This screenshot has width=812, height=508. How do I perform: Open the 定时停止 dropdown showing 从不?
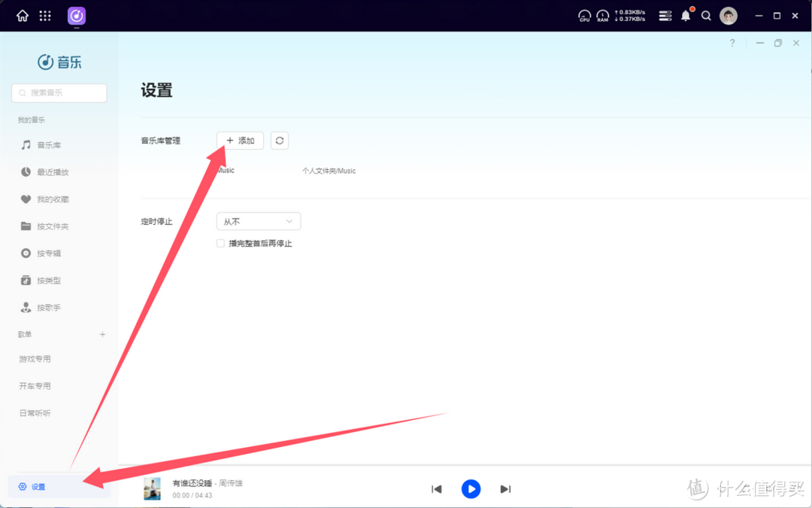(258, 221)
